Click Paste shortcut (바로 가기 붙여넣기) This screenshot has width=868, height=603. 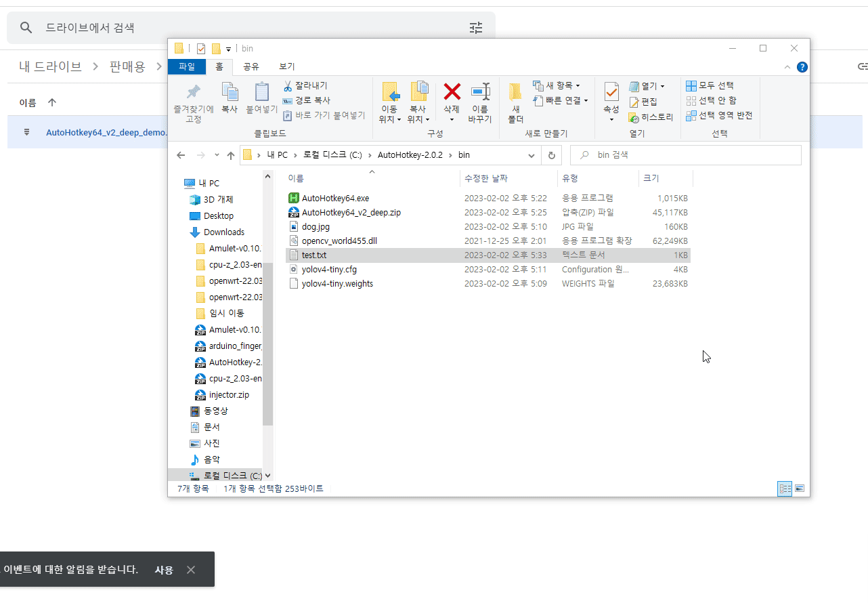click(x=324, y=115)
